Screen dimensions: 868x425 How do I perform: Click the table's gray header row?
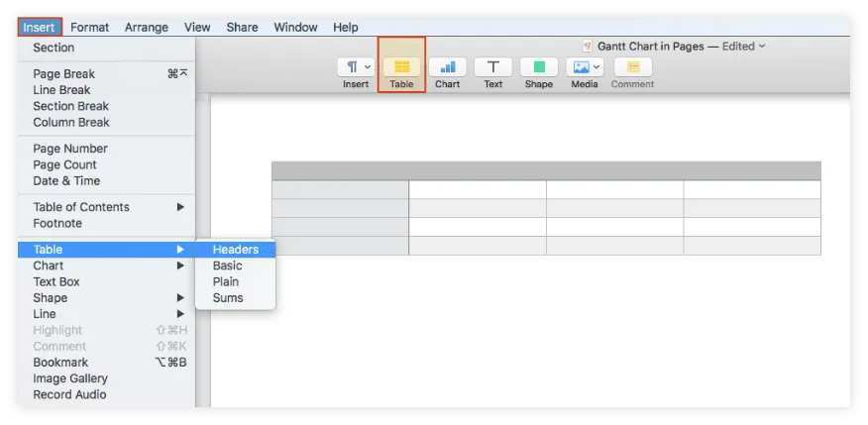click(x=546, y=170)
